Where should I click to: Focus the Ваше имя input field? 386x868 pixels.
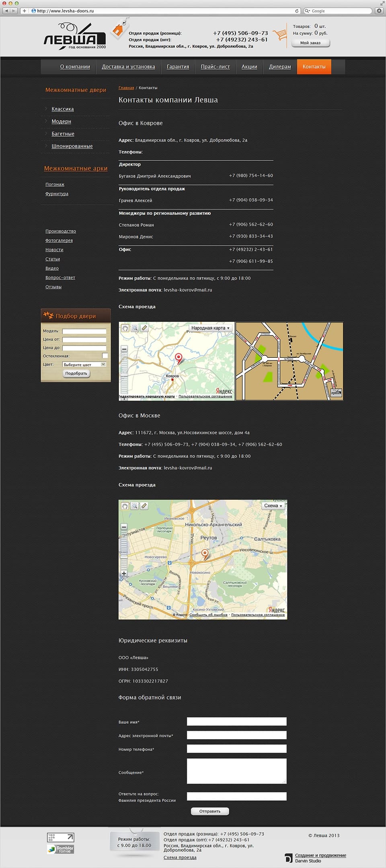[x=237, y=721]
